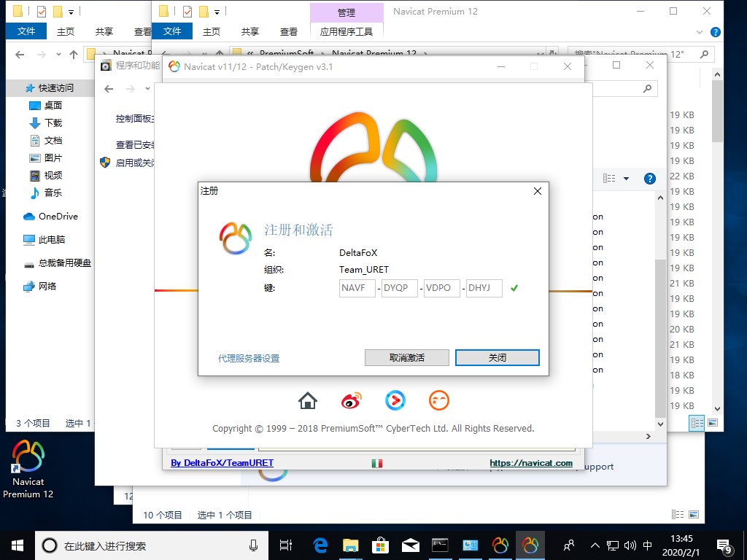This screenshot has height=560, width=747.
Task: Open Microsoft Store from taskbar
Action: 380,545
